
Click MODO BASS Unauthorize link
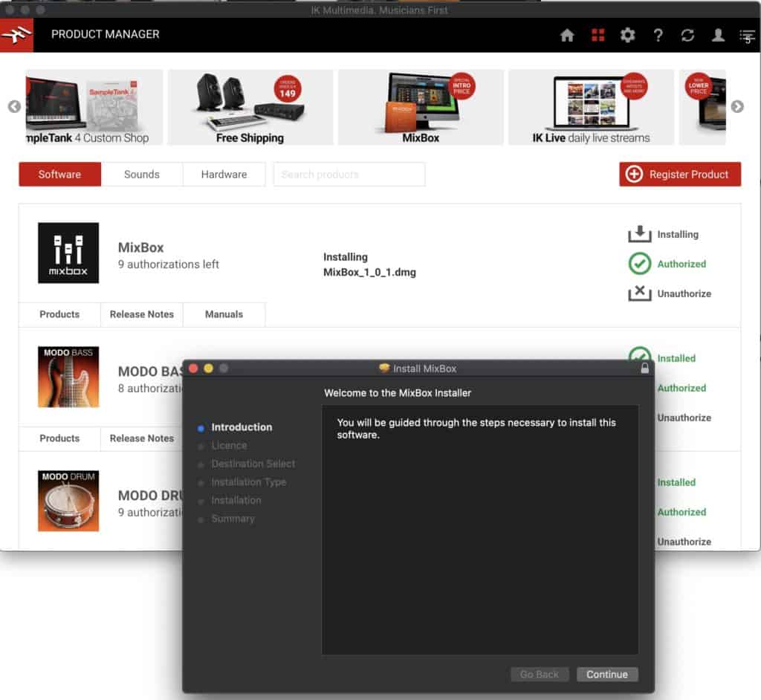pyautogui.click(x=684, y=418)
